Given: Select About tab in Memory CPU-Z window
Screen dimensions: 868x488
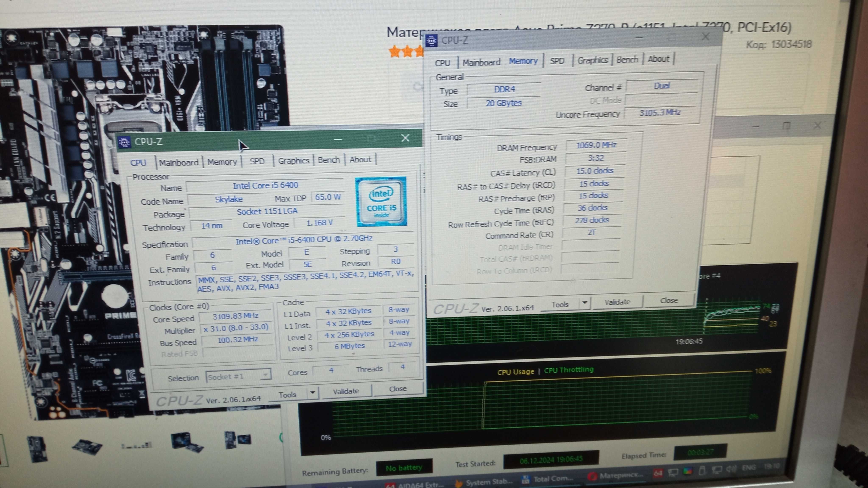Looking at the screenshot, I should pyautogui.click(x=658, y=59).
